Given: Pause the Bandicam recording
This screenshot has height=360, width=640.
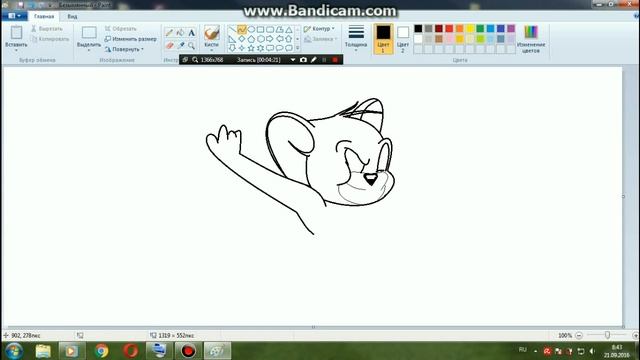Looking at the screenshot, I should (x=324, y=60).
